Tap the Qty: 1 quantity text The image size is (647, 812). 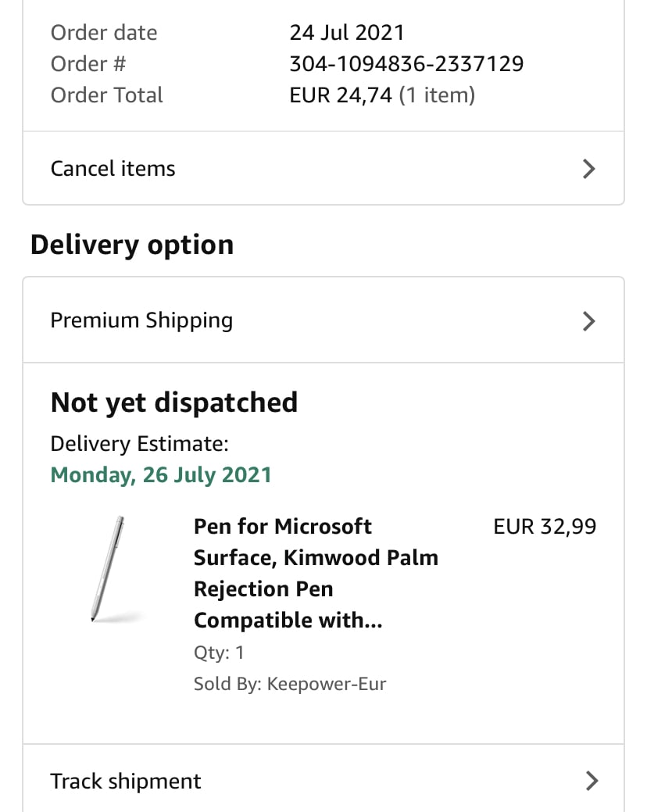point(219,653)
